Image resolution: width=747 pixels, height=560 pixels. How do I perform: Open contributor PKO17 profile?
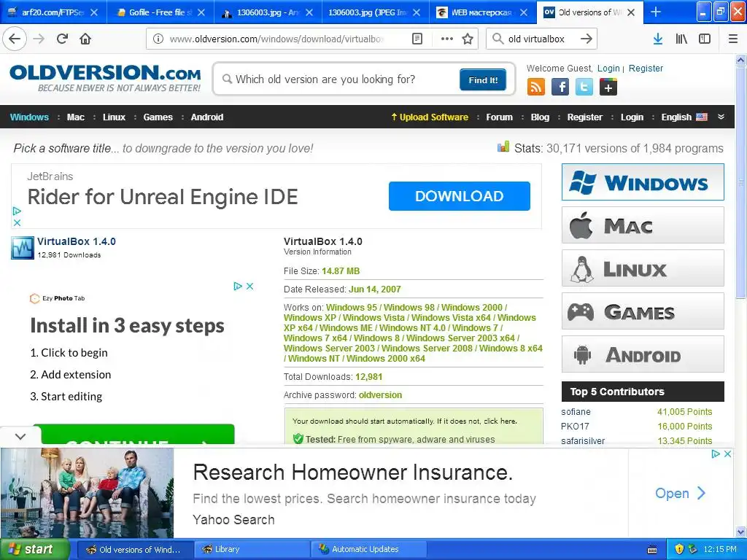(x=575, y=426)
